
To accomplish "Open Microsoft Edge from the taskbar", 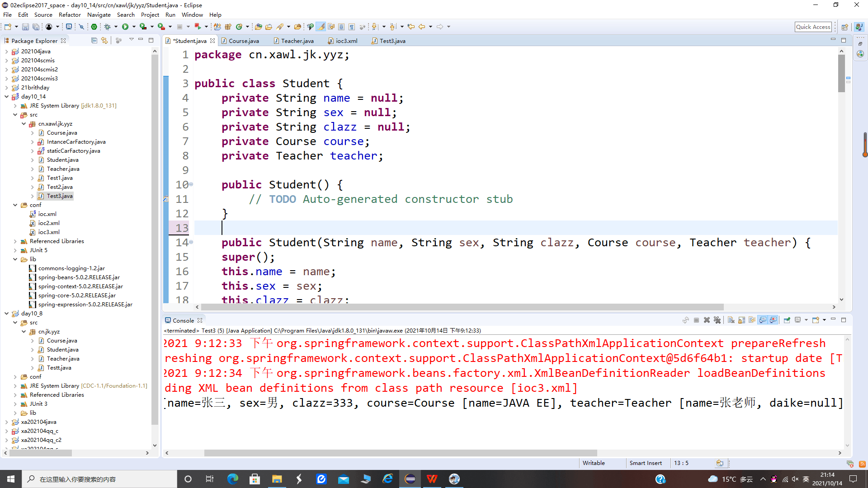I will pyautogui.click(x=233, y=479).
